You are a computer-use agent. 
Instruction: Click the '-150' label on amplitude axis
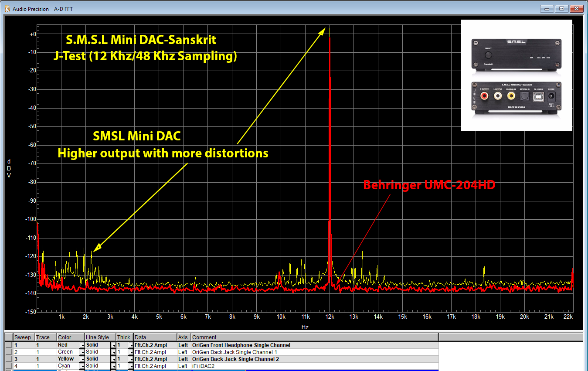pos(31,312)
